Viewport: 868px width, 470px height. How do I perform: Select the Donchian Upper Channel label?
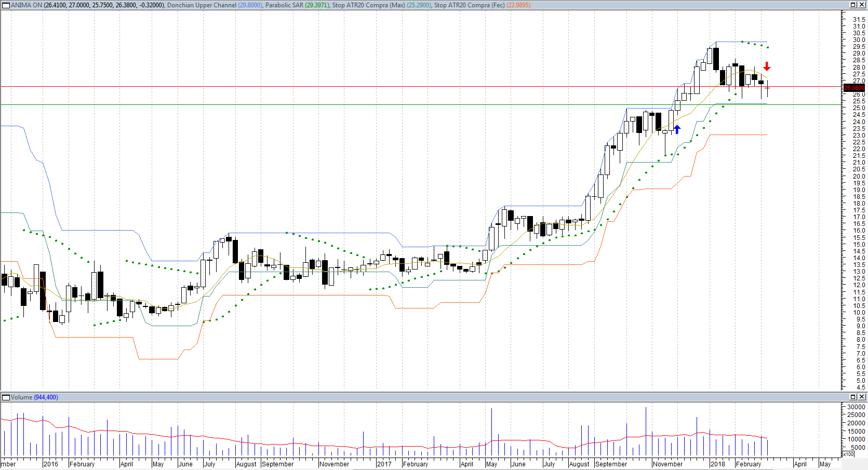coord(202,5)
